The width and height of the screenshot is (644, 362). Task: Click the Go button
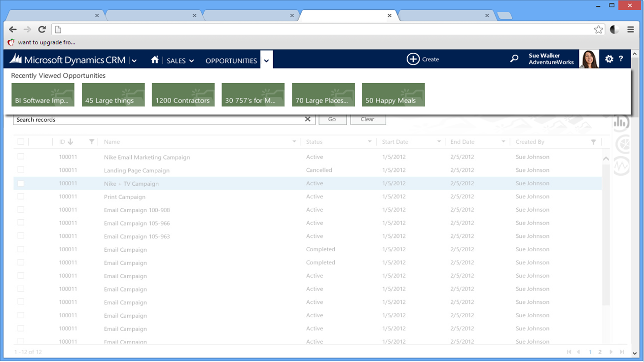click(x=332, y=119)
